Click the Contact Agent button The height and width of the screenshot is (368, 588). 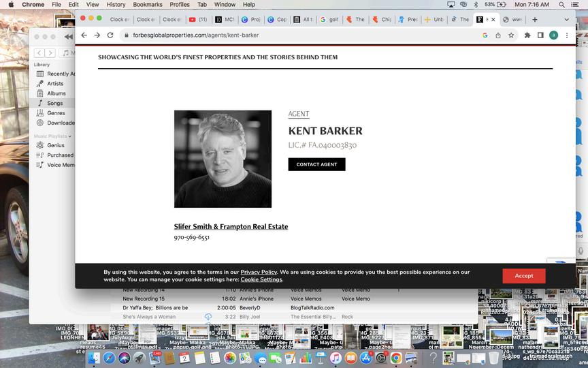316,164
